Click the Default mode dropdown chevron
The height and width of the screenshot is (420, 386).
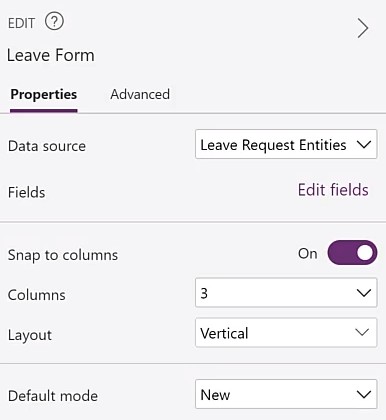363,394
